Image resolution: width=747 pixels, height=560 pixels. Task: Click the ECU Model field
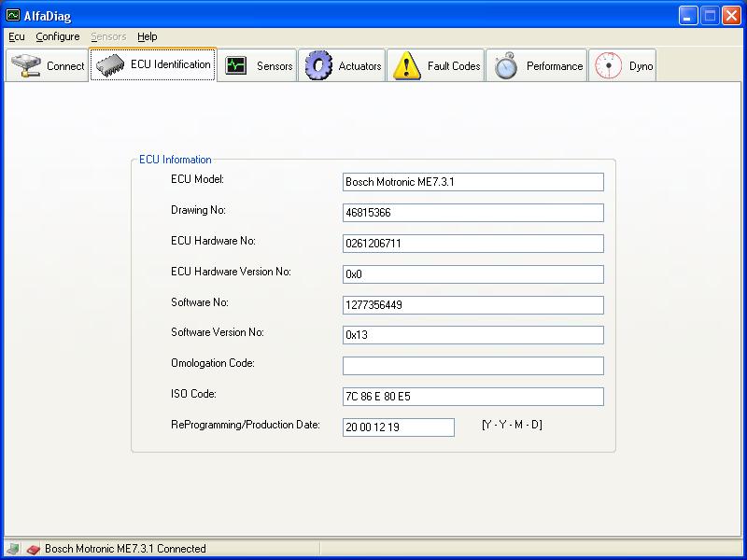[x=473, y=182]
